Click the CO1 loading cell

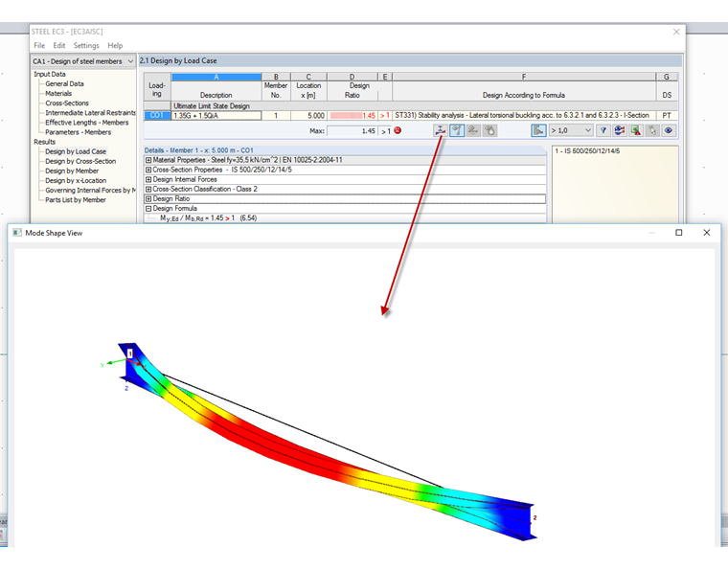pos(157,115)
